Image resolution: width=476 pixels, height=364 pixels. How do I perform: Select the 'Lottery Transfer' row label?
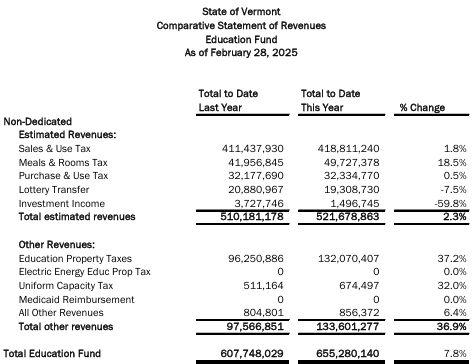(54, 190)
